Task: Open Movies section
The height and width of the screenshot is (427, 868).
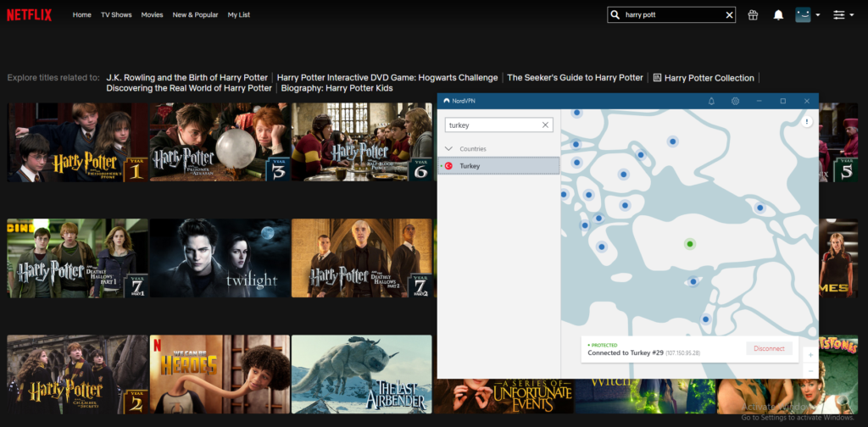Action: pyautogui.click(x=153, y=15)
